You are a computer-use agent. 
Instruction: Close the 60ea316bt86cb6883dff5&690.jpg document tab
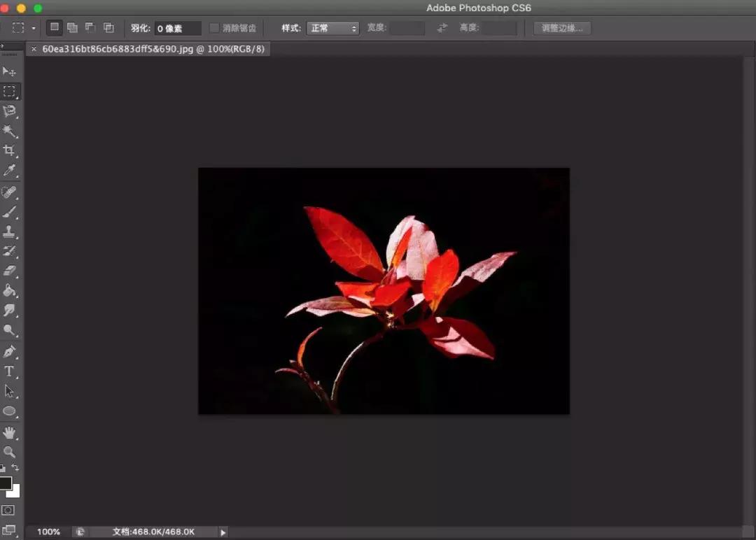click(x=34, y=49)
